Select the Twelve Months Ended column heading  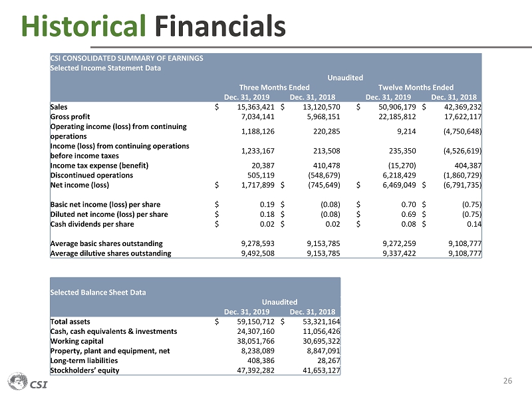[x=416, y=87]
